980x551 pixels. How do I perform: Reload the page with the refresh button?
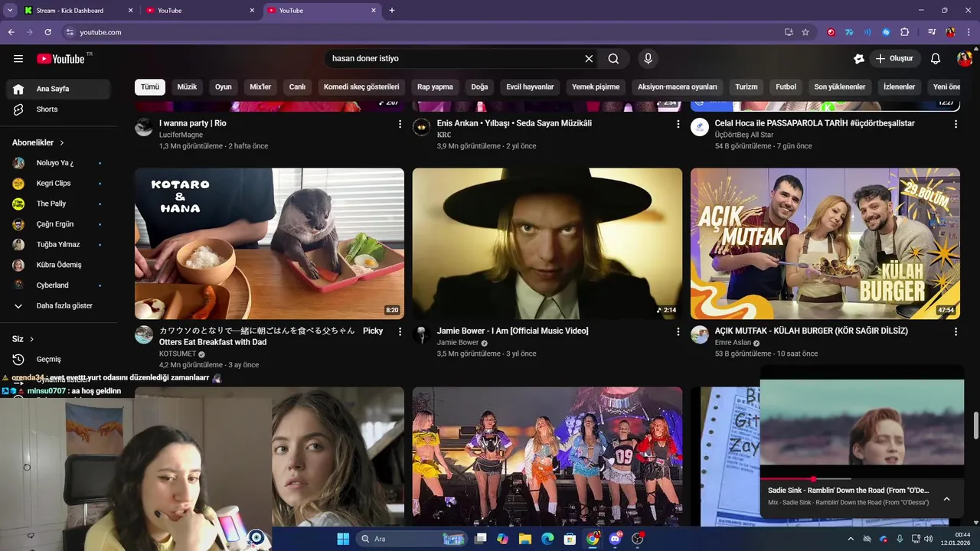tap(47, 32)
